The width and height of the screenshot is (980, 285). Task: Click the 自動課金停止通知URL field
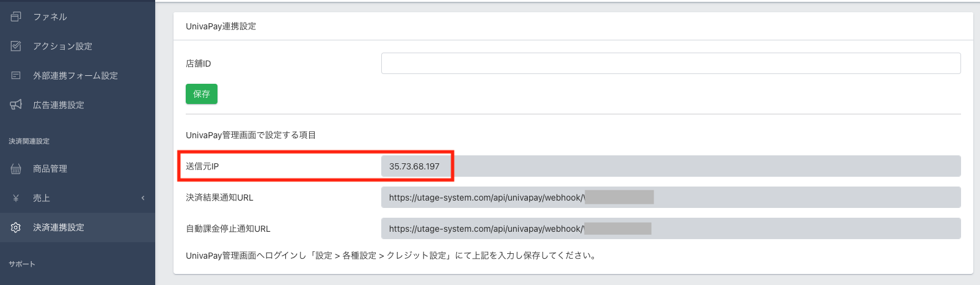670,229
